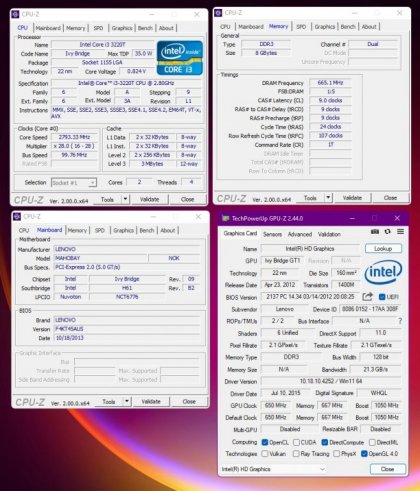Toggle Vulkan checkbox
Viewport: 420px width, 491px height.
(x=265, y=454)
